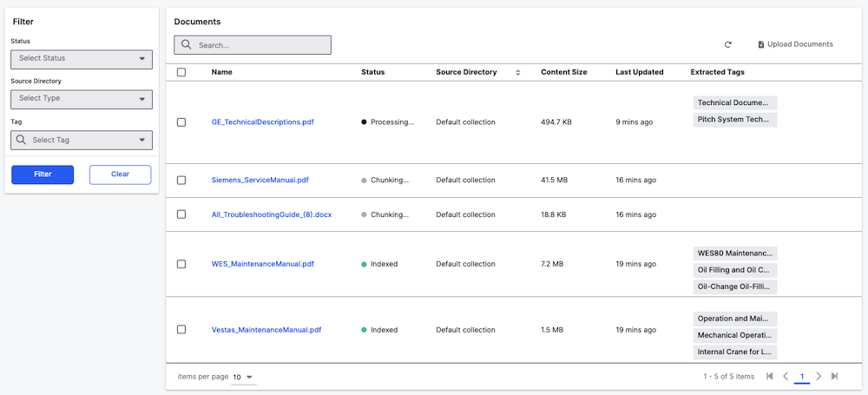Click the '9 mins ago' last updated cell
The width and height of the screenshot is (868, 395).
(x=634, y=122)
